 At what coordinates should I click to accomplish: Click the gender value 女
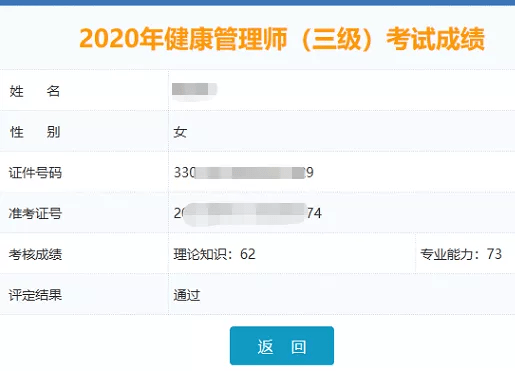tap(180, 132)
